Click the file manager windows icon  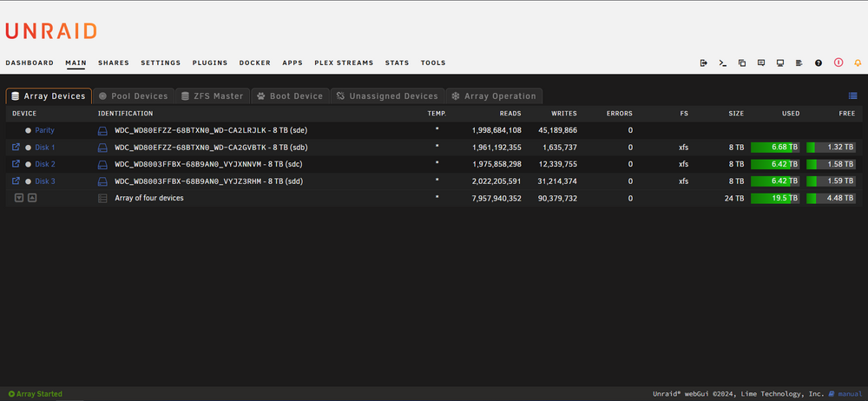[x=742, y=63]
